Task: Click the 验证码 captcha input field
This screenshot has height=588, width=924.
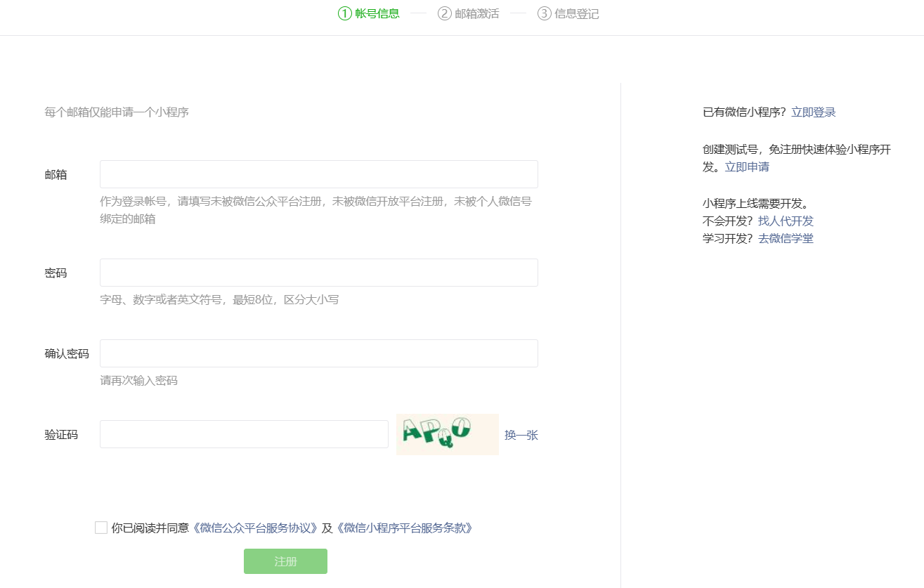Action: 244,434
